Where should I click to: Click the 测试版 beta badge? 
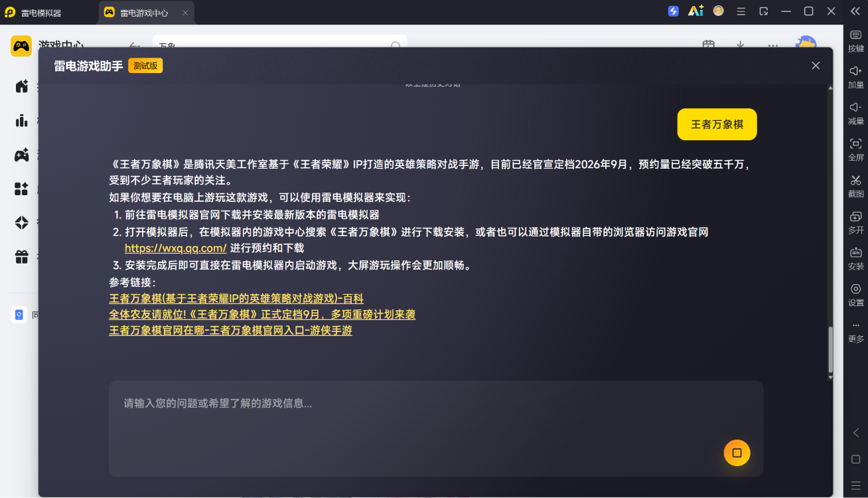pyautogui.click(x=145, y=66)
